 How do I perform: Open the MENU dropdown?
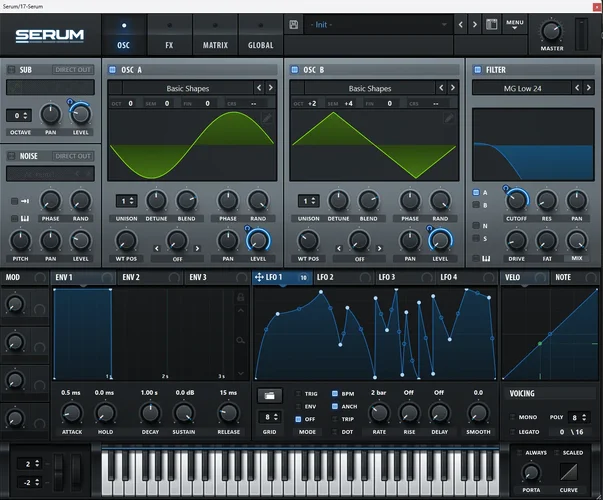click(x=515, y=24)
